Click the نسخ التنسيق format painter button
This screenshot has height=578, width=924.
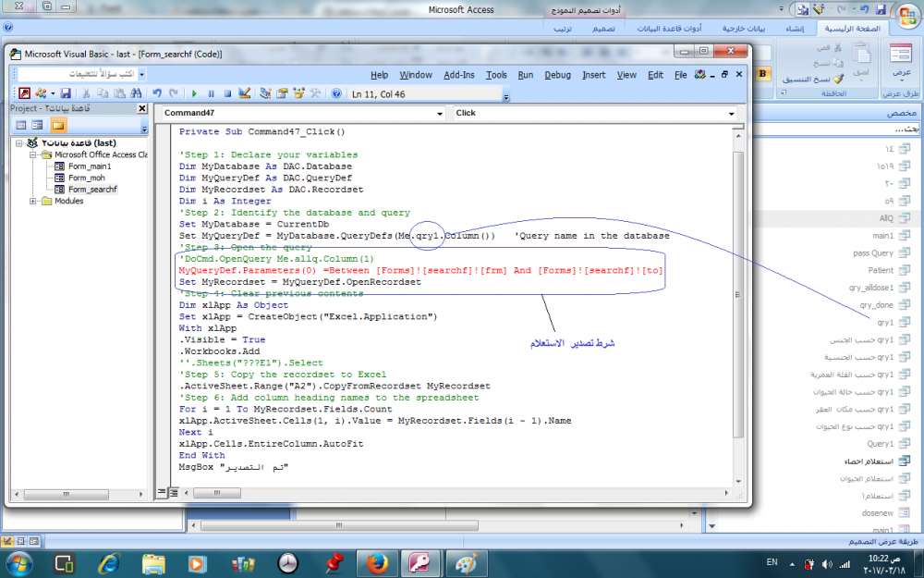click(x=813, y=79)
